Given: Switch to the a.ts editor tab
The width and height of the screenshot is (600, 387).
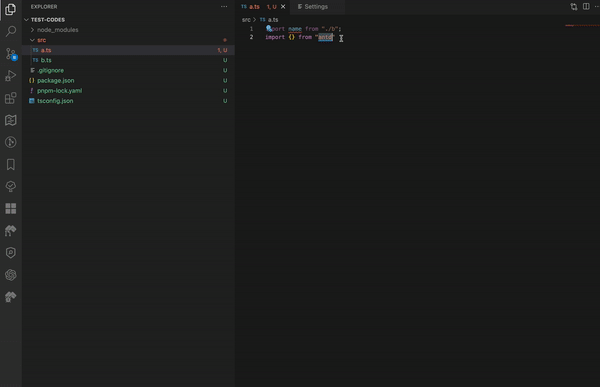Looking at the screenshot, I should [254, 7].
